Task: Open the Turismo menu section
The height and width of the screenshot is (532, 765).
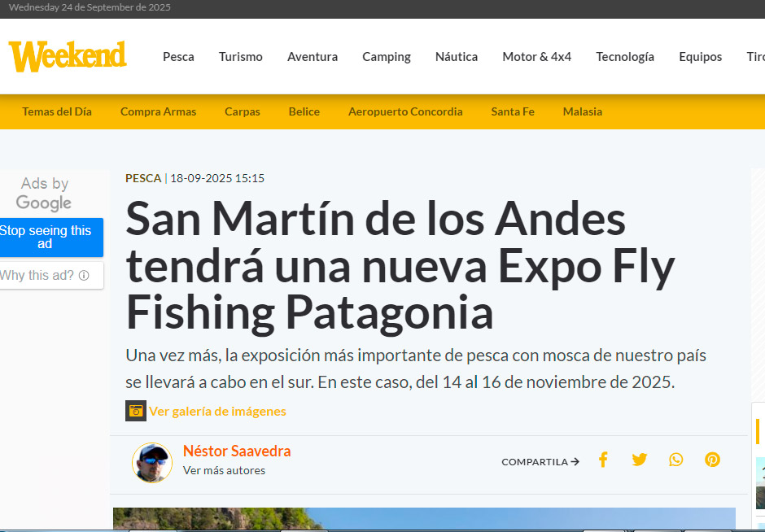Action: tap(240, 57)
